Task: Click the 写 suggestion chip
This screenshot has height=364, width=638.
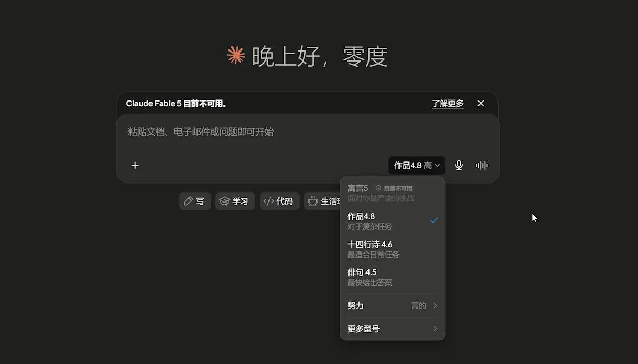Action: [x=195, y=201]
